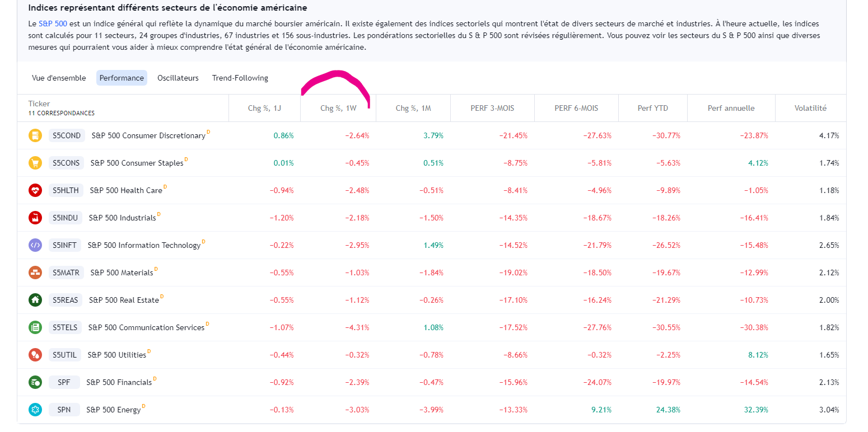Image resolution: width=868 pixels, height=432 pixels.
Task: Sort table by Volatilité column
Action: click(x=810, y=108)
